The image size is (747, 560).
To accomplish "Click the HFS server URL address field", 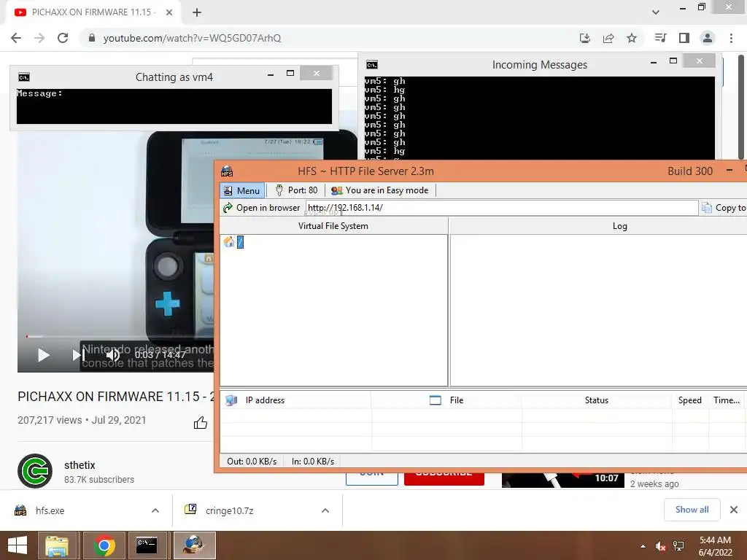I will click(x=502, y=208).
